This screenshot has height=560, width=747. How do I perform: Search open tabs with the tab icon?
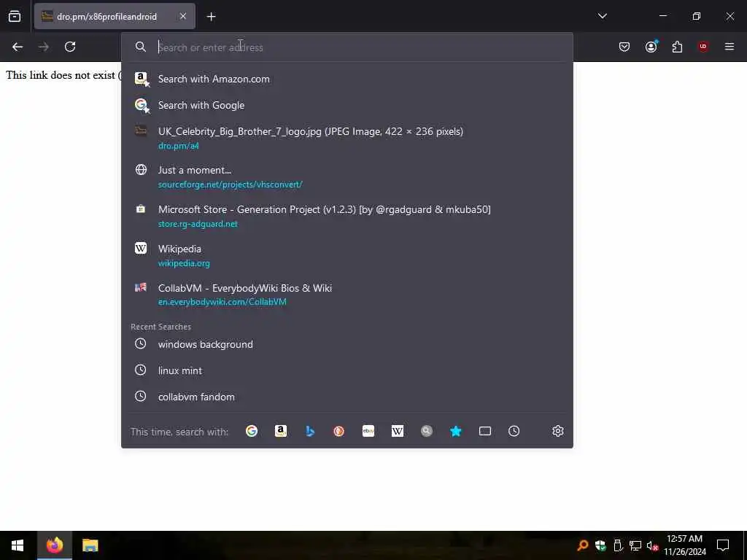(x=485, y=431)
